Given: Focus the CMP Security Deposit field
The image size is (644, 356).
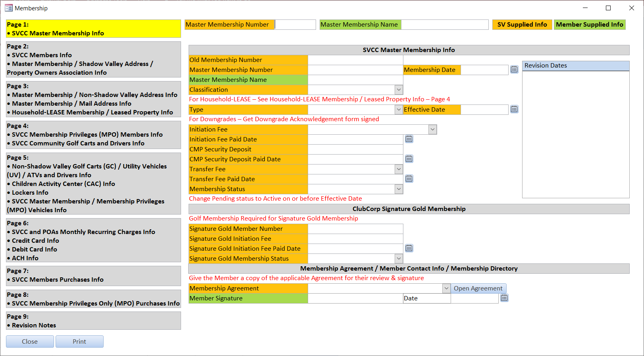Looking at the screenshot, I should tap(355, 149).
